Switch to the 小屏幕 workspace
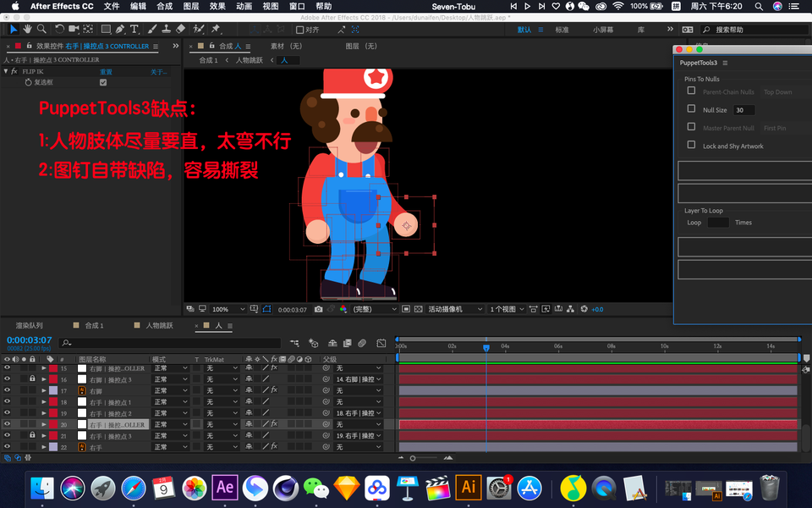812x508 pixels. 603,30
